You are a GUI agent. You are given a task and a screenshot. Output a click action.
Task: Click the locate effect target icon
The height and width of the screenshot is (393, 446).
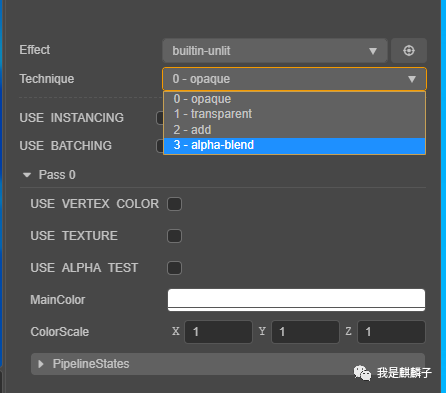[409, 51]
